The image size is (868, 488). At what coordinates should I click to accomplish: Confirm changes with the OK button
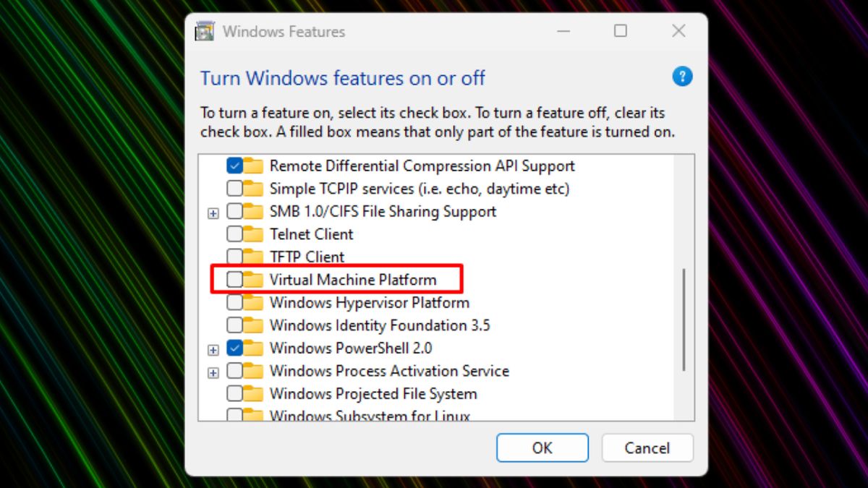542,448
